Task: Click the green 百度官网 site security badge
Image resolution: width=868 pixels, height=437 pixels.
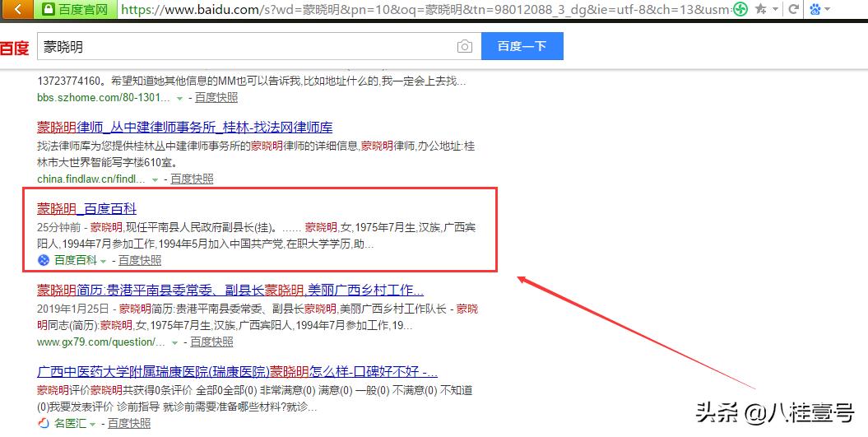Action: [76, 8]
